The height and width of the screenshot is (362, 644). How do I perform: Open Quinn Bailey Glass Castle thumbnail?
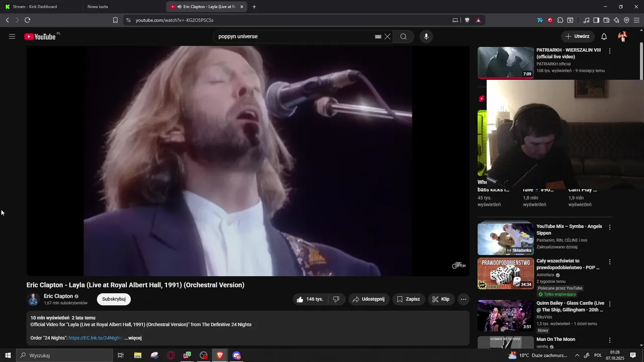click(506, 316)
